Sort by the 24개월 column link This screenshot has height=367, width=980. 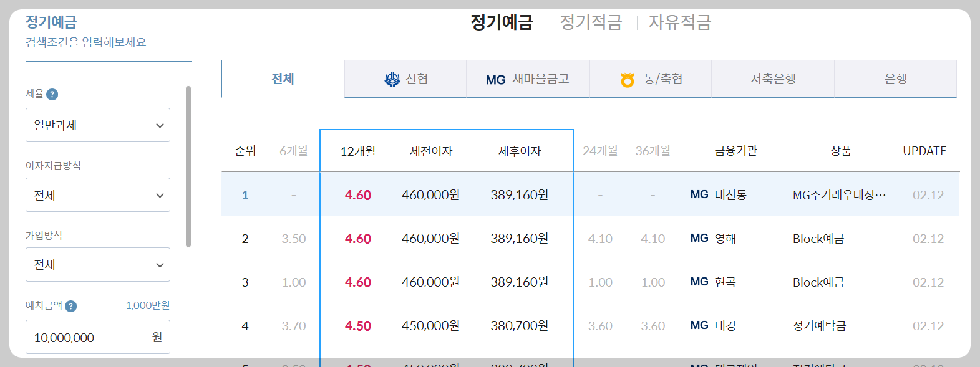tap(600, 151)
